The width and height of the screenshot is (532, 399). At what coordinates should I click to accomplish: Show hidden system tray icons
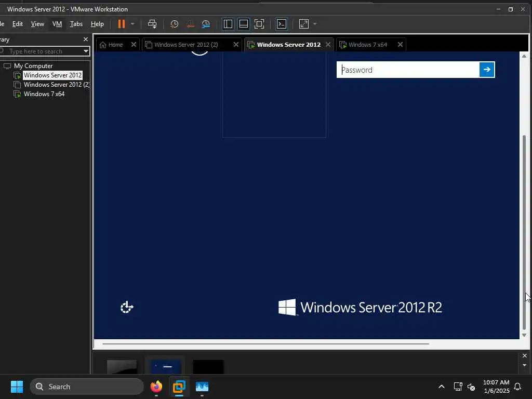click(442, 387)
